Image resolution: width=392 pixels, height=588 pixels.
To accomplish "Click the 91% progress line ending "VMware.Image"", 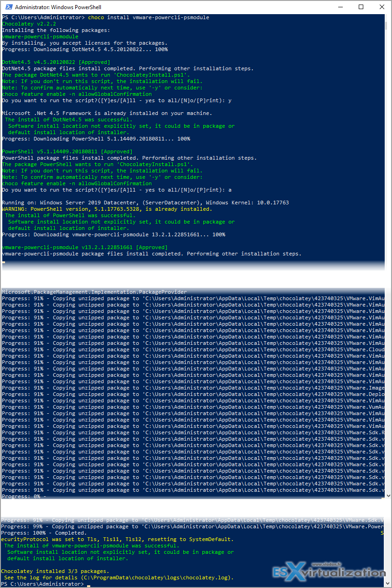I will point(193,388).
